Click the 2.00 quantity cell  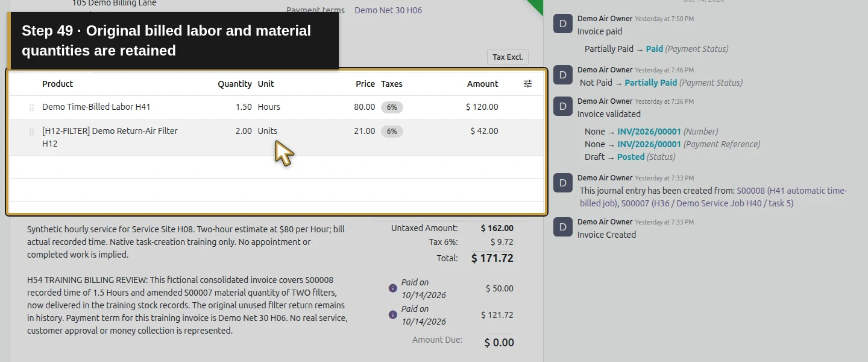pos(244,131)
